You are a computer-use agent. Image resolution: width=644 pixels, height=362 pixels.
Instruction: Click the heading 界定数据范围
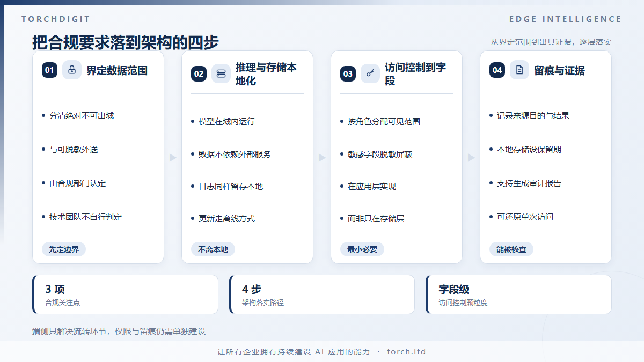[117, 70]
